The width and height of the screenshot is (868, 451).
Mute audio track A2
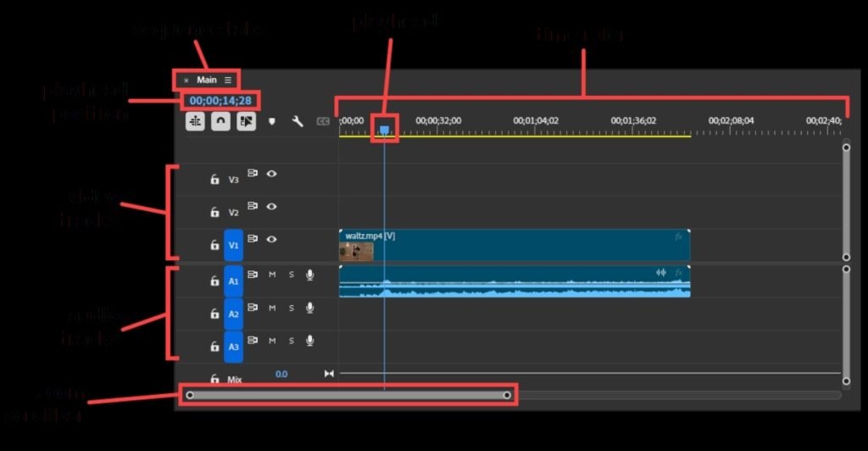(272, 308)
